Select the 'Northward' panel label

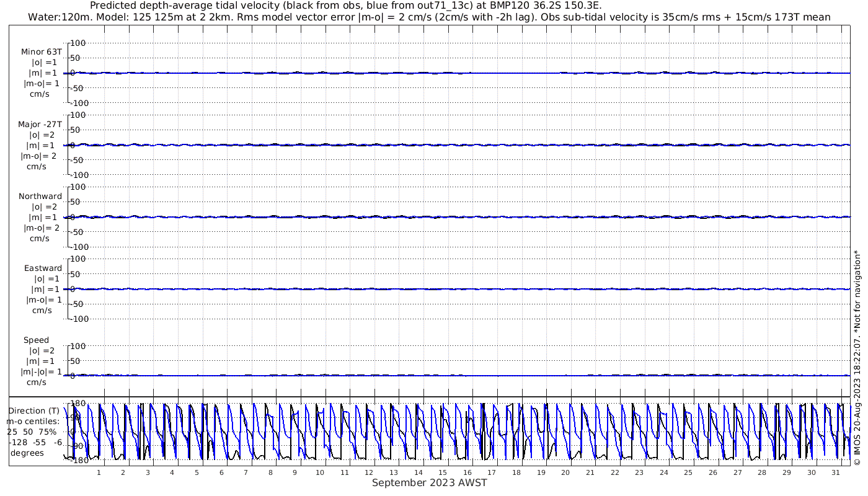[x=40, y=196]
